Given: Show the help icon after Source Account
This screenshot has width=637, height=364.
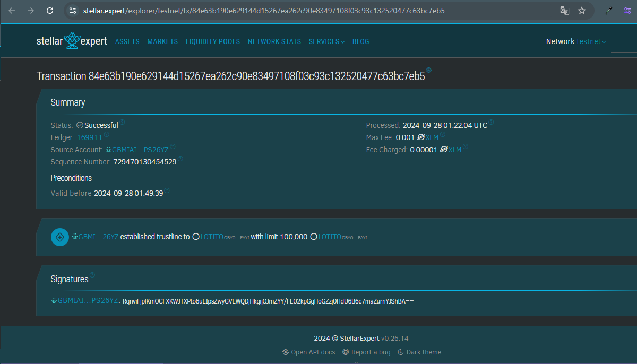Looking at the screenshot, I should click(173, 147).
